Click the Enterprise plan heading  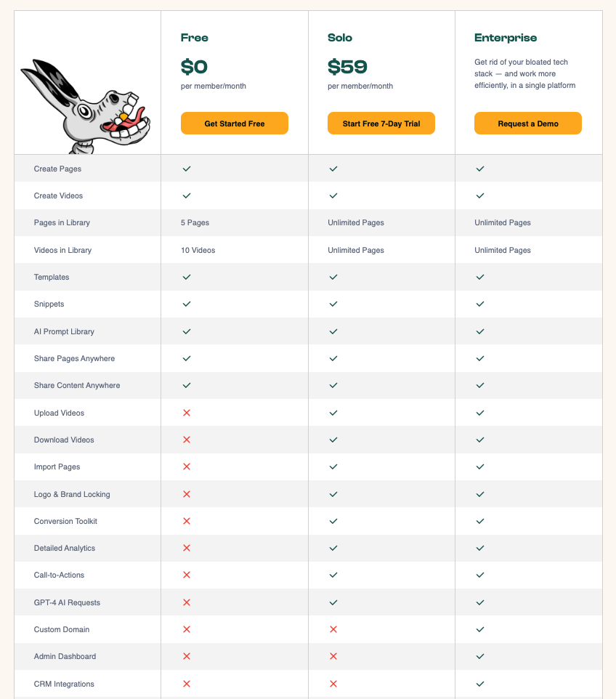506,38
